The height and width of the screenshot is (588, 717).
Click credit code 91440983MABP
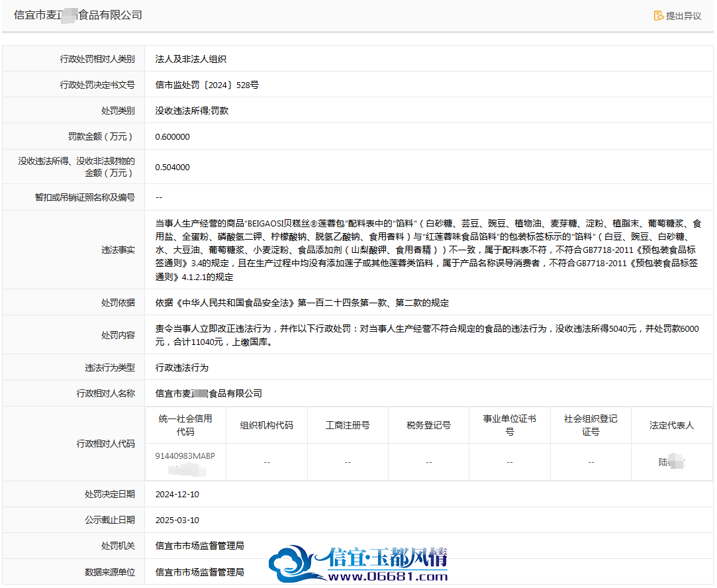pos(185,456)
